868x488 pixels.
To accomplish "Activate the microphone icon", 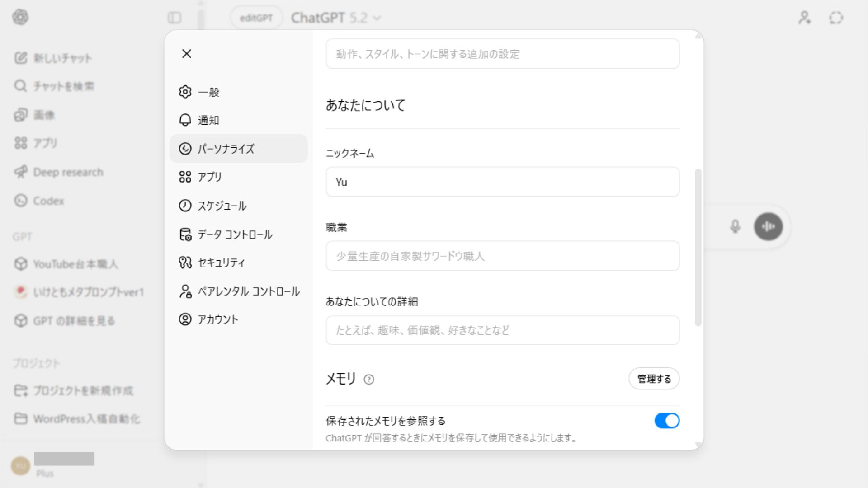I will pos(736,227).
